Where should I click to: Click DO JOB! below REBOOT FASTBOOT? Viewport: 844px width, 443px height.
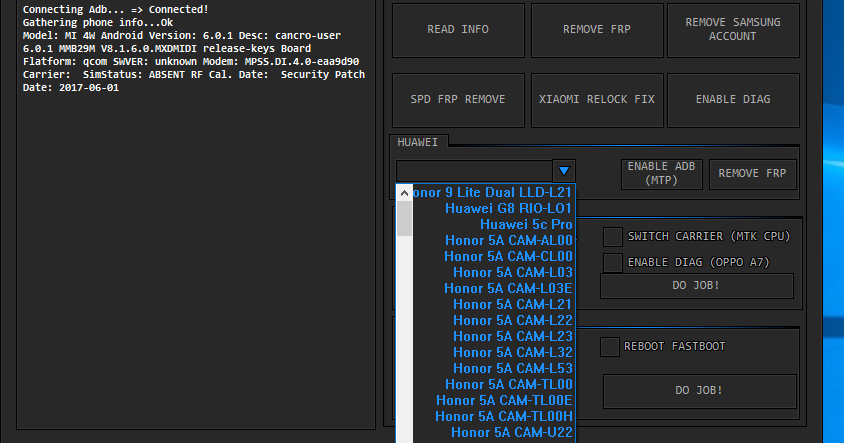tap(699, 391)
